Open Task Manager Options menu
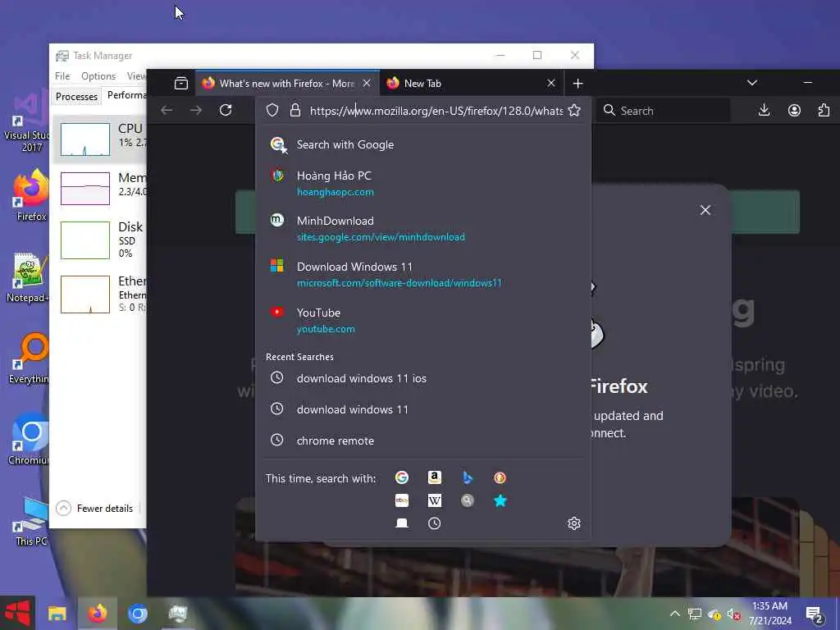 tap(98, 76)
